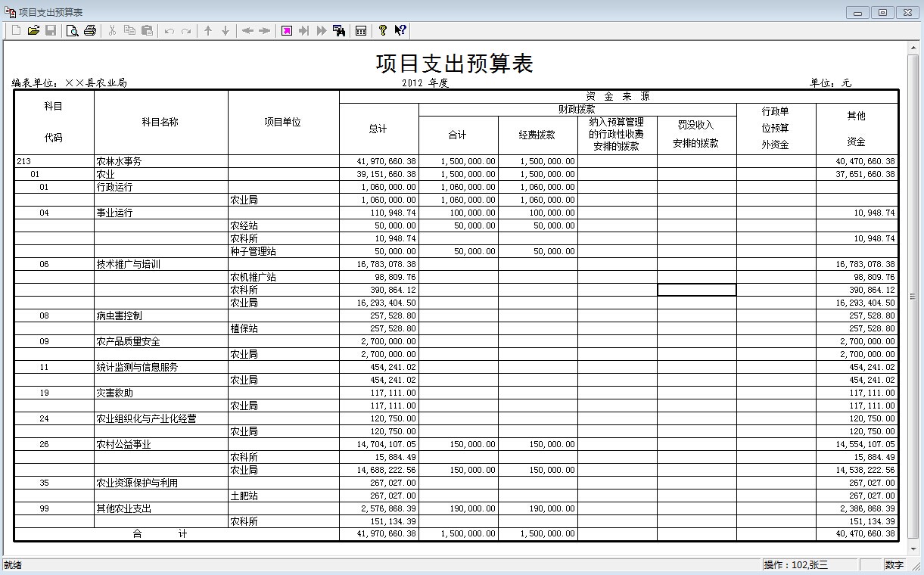Click the 项目单位 column header
This screenshot has height=575, width=924.
[283, 123]
